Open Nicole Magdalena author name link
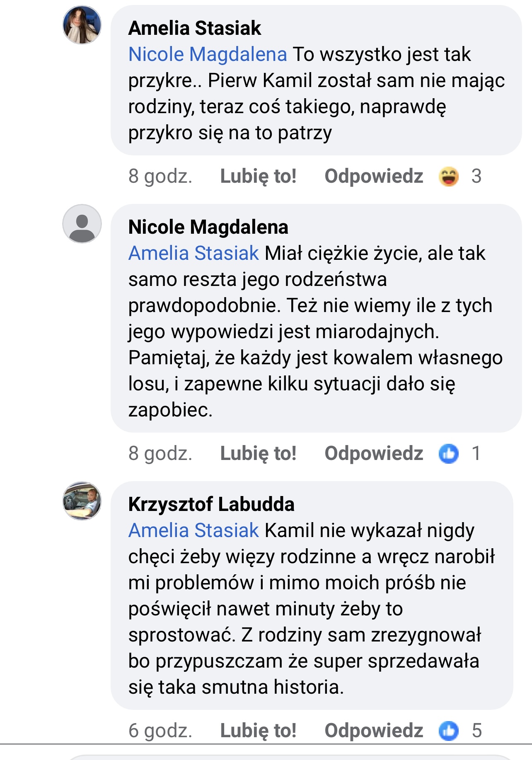Screen dimensions: 532x760 (208, 227)
